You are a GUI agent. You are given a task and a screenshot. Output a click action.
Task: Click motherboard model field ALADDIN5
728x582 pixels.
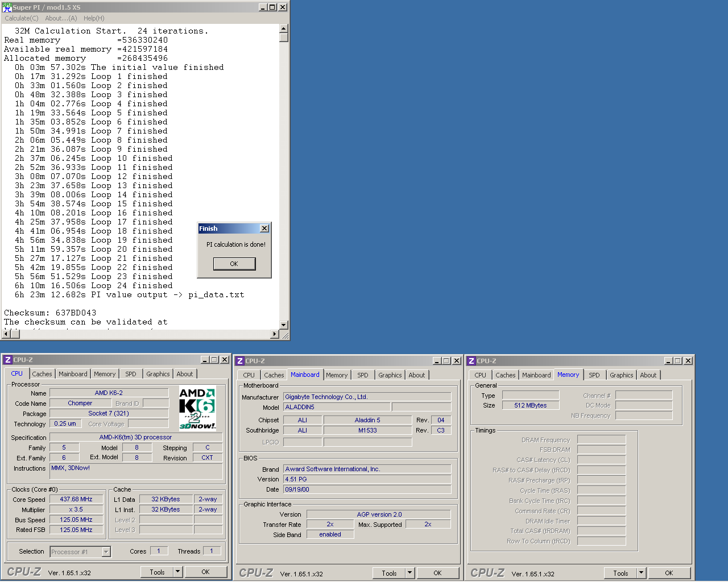pos(337,407)
